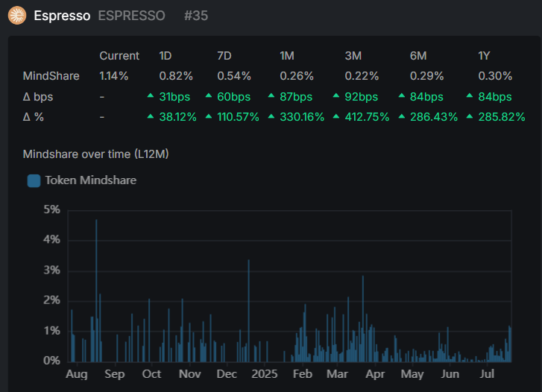Select the 1Y column header
This screenshot has width=542, height=392.
point(484,56)
